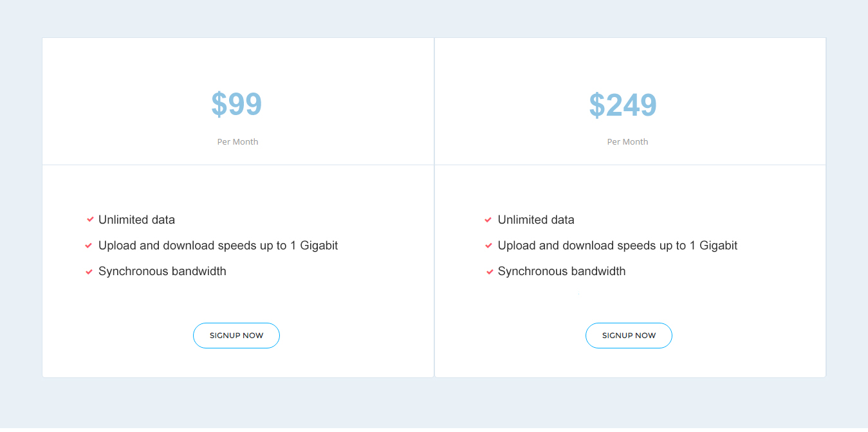Viewport: 868px width, 432px height.
Task: Click Synchronous bandwidth text in $249 plan
Action: 562,271
